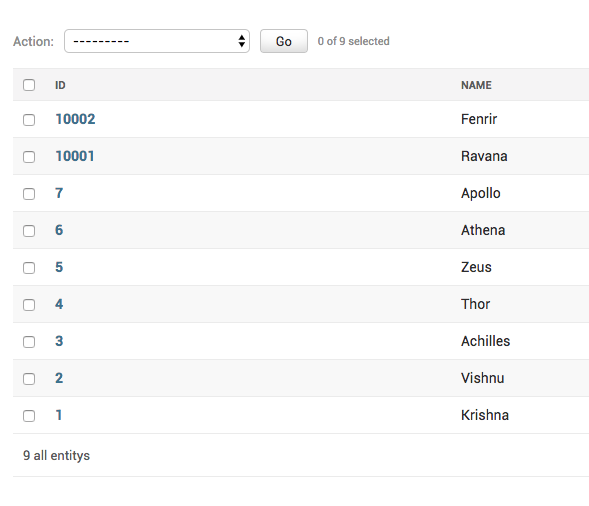Sort table by NAME column header

(x=476, y=85)
